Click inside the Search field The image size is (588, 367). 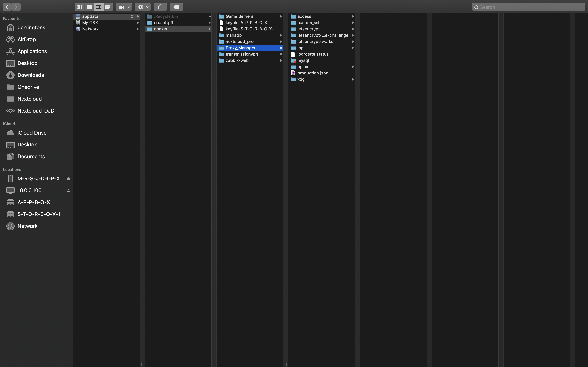[x=528, y=7]
